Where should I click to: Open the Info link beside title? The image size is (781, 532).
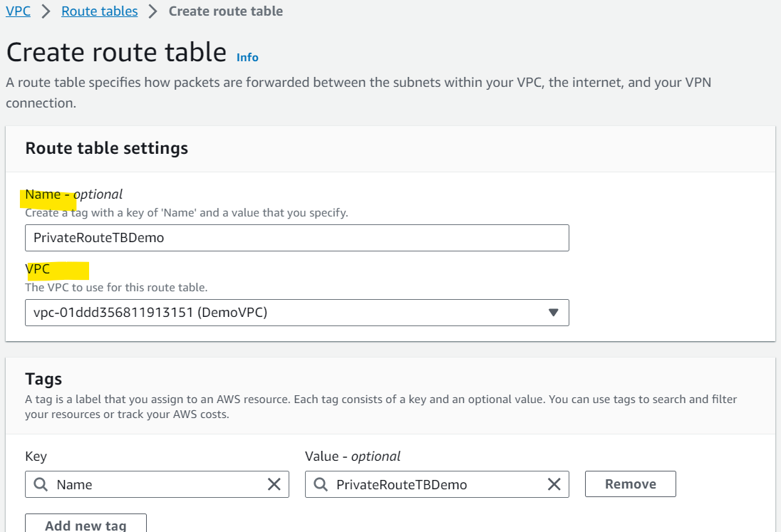pos(247,57)
